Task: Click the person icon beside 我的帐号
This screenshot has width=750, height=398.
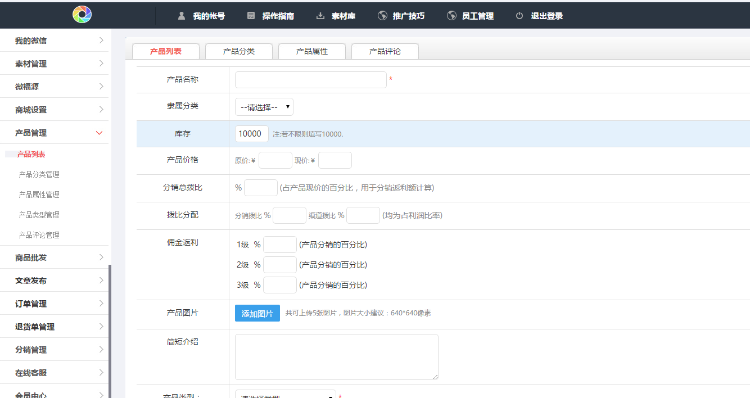Action: (181, 16)
